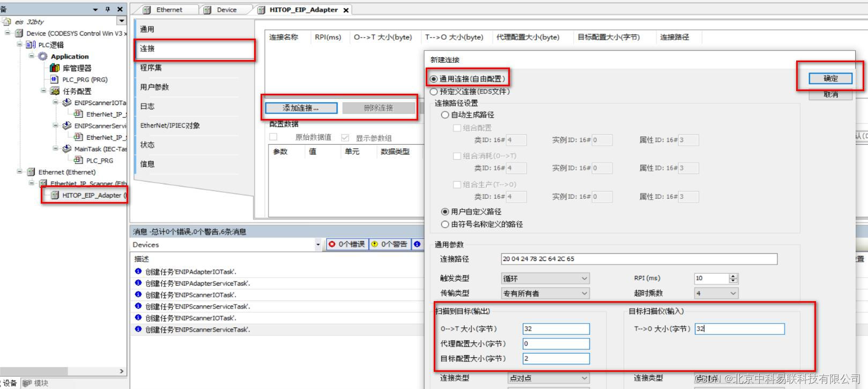Image resolution: width=868 pixels, height=389 pixels.
Task: Toggle the 显示参数组 checkbox
Action: point(345,138)
